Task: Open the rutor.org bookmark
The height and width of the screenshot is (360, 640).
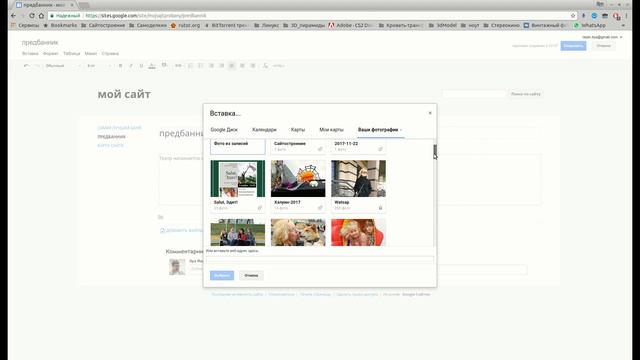Action: click(185, 25)
